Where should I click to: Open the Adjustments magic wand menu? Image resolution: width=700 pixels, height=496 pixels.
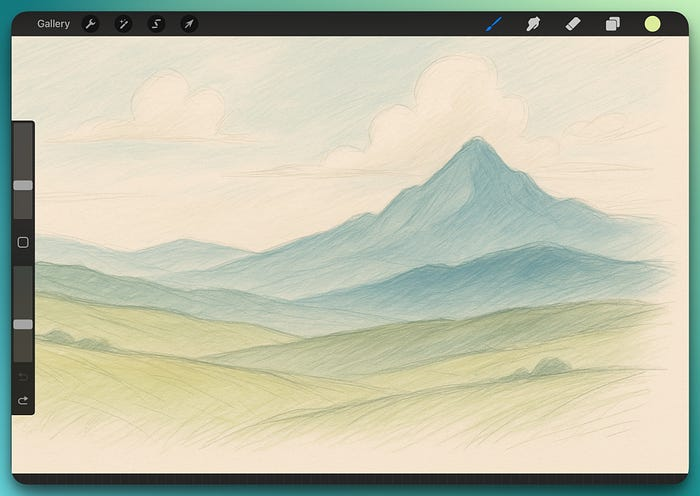tap(123, 24)
